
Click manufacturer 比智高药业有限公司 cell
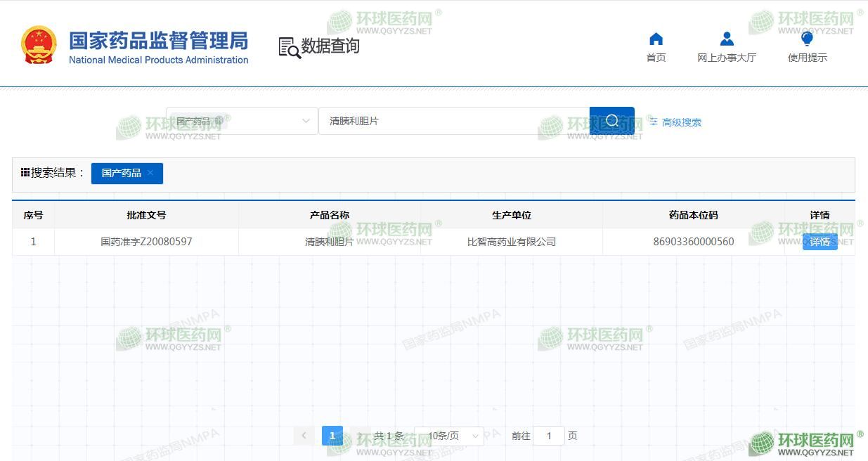[x=511, y=242]
